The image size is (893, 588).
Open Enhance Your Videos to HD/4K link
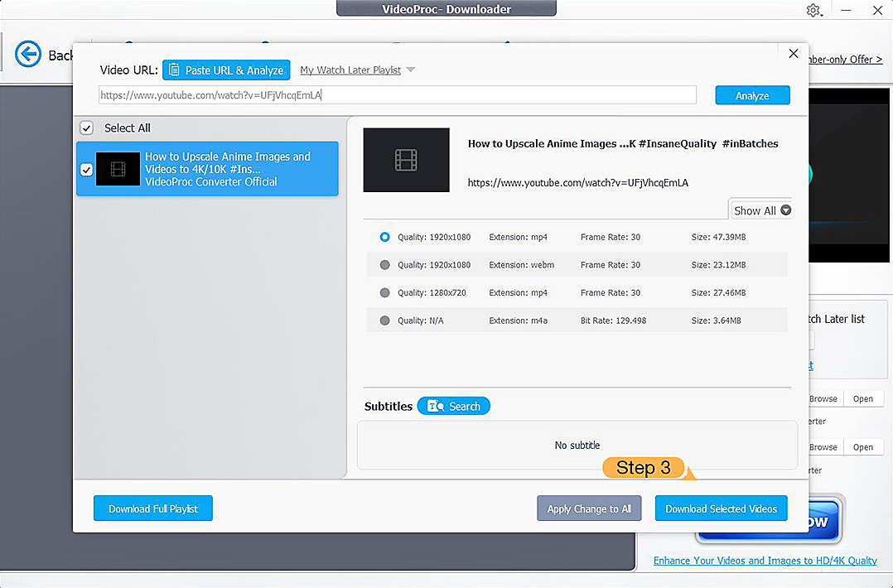(765, 561)
